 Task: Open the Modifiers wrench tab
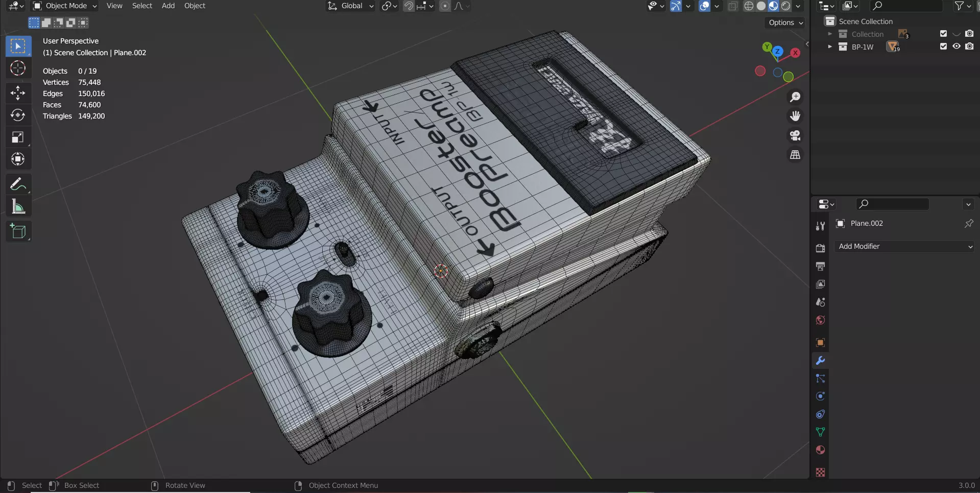point(820,360)
